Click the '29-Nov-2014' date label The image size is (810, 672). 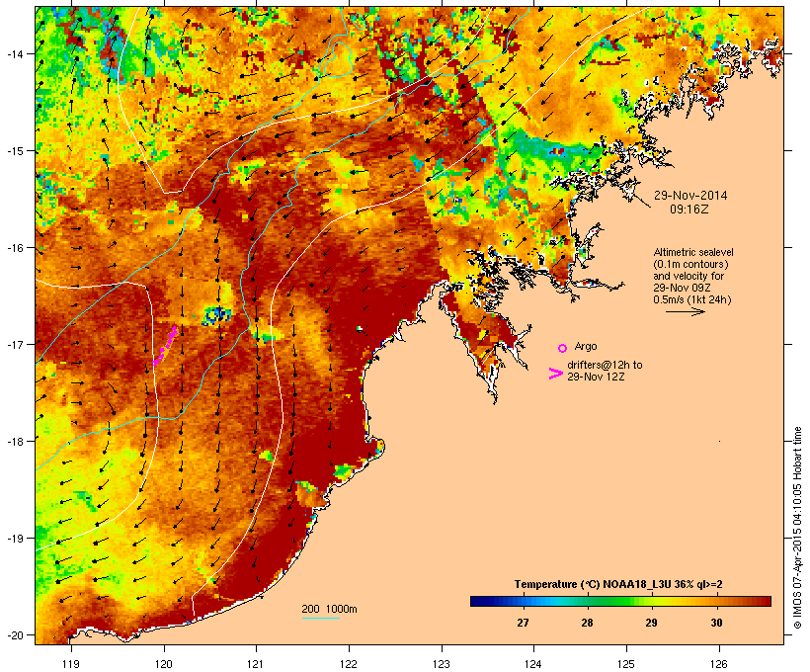pos(690,196)
